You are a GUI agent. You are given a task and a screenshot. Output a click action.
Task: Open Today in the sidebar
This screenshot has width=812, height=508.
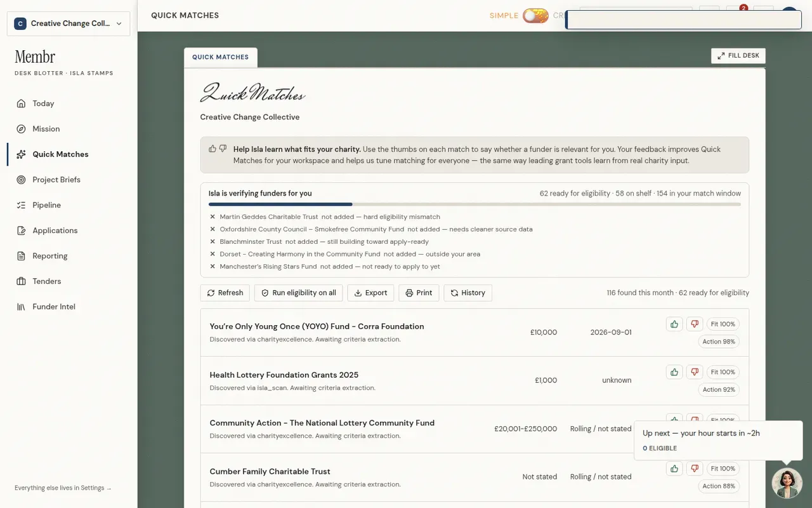coord(69,104)
